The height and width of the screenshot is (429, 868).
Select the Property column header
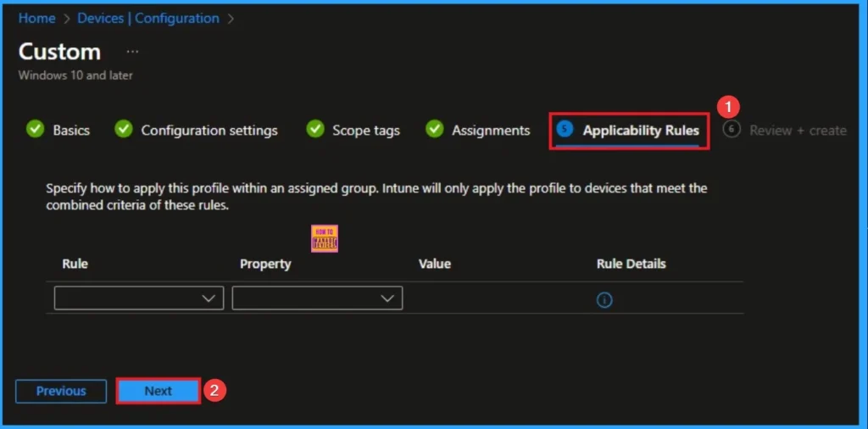tap(265, 264)
